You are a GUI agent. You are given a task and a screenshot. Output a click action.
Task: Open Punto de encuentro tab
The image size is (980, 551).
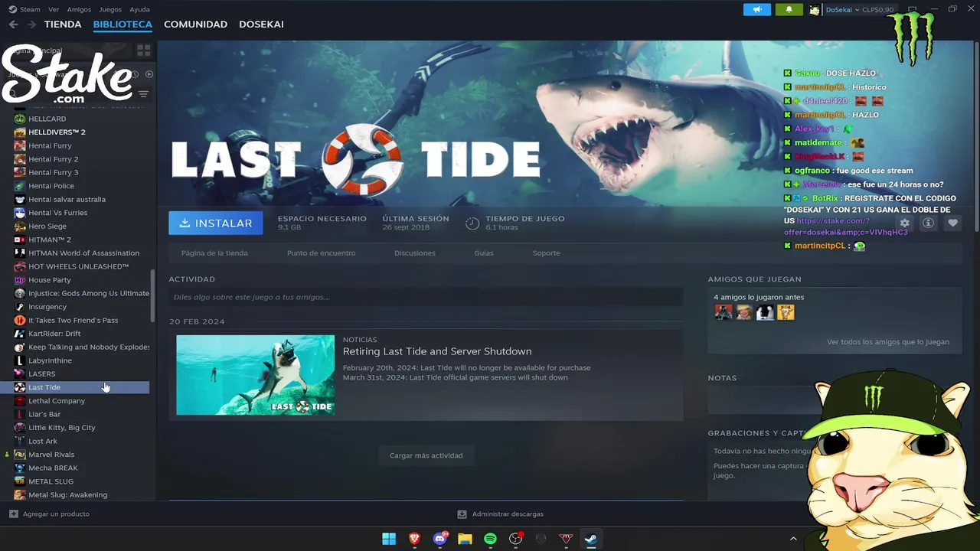pos(321,253)
